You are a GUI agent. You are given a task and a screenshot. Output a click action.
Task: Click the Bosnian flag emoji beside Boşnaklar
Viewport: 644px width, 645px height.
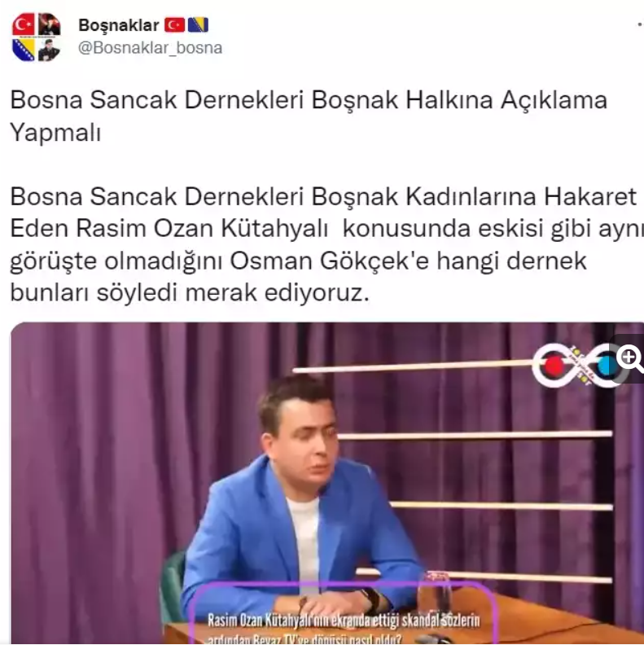coord(198,25)
